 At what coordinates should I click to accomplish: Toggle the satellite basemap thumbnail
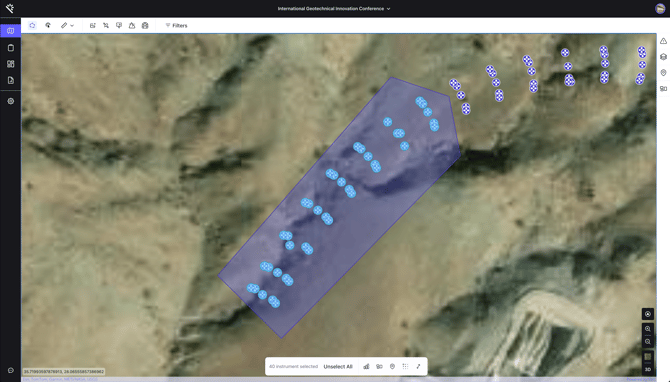[x=648, y=357]
